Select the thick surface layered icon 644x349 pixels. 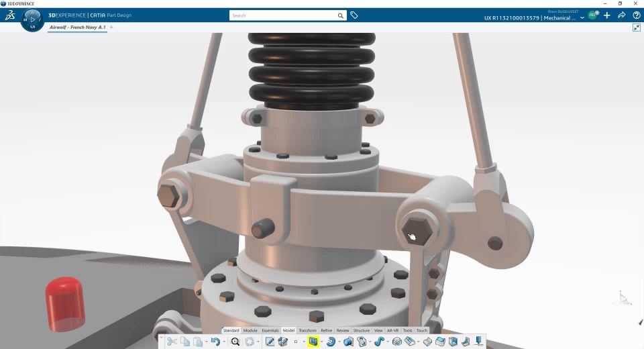[440, 342]
